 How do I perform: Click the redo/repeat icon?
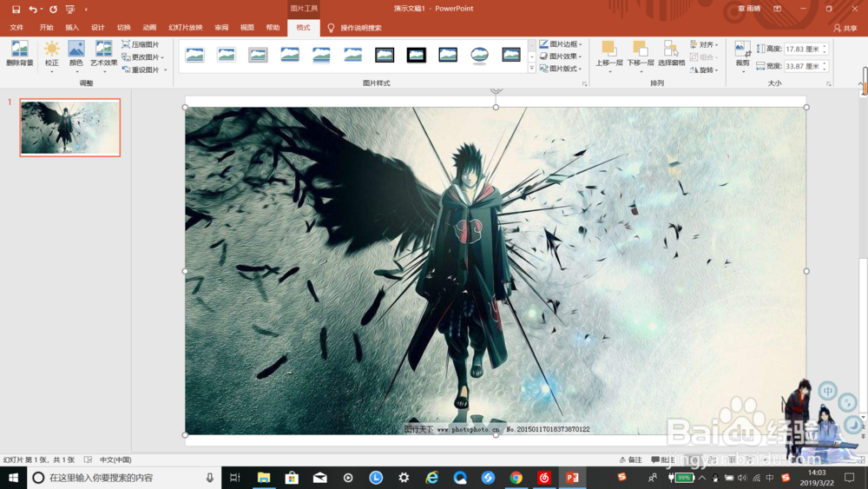53,9
